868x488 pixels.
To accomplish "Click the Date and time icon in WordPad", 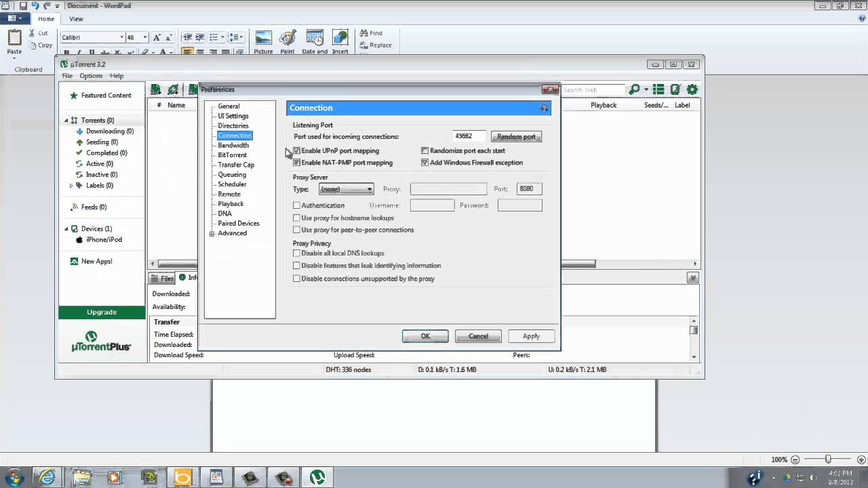I will 315,38.
